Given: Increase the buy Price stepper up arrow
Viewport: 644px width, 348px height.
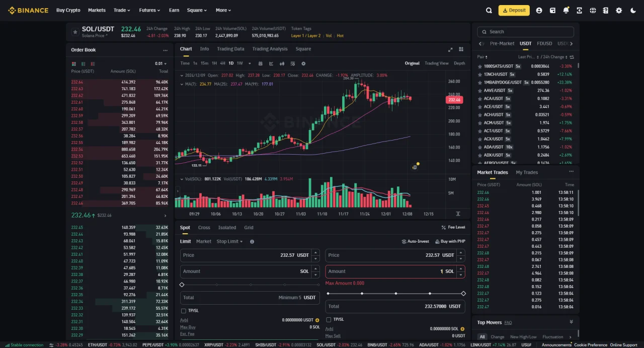Looking at the screenshot, I should [315, 252].
